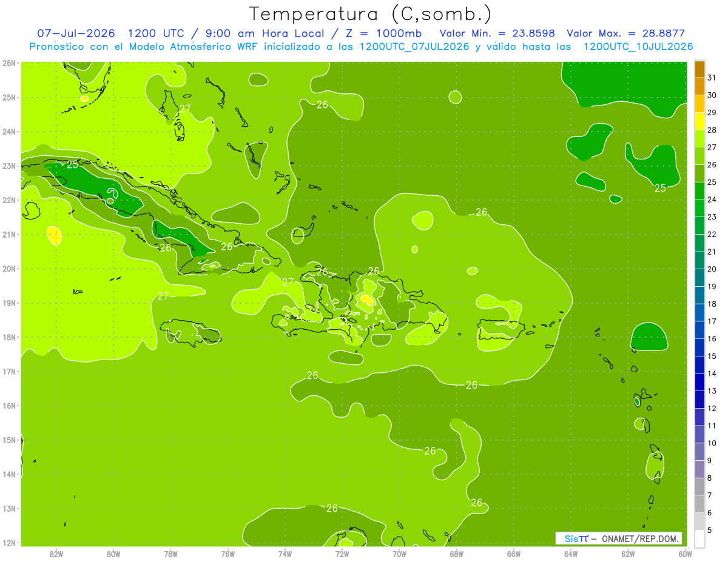Click the teal legend swatch between 19 and 20
Image resolution: width=728 pixels, height=562 pixels.
[699, 278]
